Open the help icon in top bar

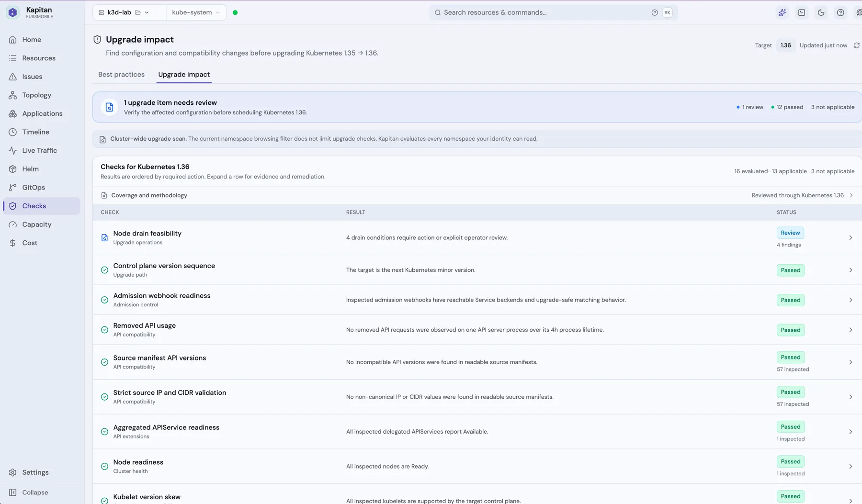pos(840,12)
